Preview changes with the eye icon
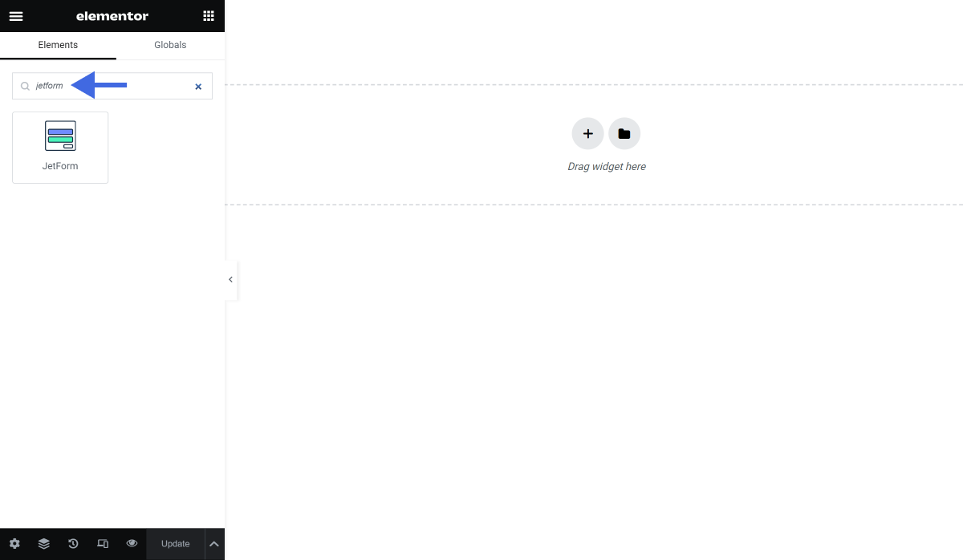 (132, 544)
